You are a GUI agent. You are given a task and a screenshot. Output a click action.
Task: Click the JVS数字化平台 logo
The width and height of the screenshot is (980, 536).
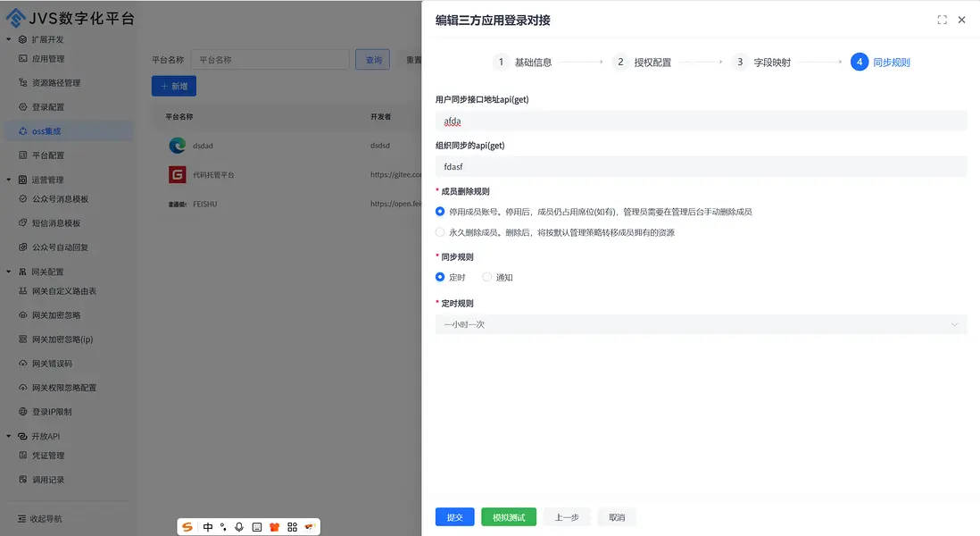tap(67, 17)
